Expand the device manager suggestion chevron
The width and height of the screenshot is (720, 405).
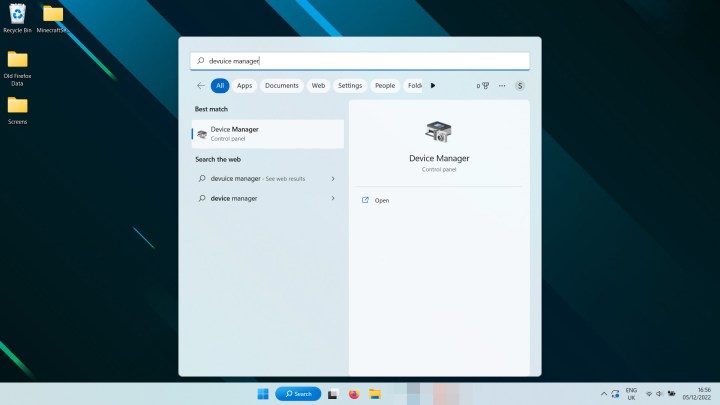tap(332, 198)
